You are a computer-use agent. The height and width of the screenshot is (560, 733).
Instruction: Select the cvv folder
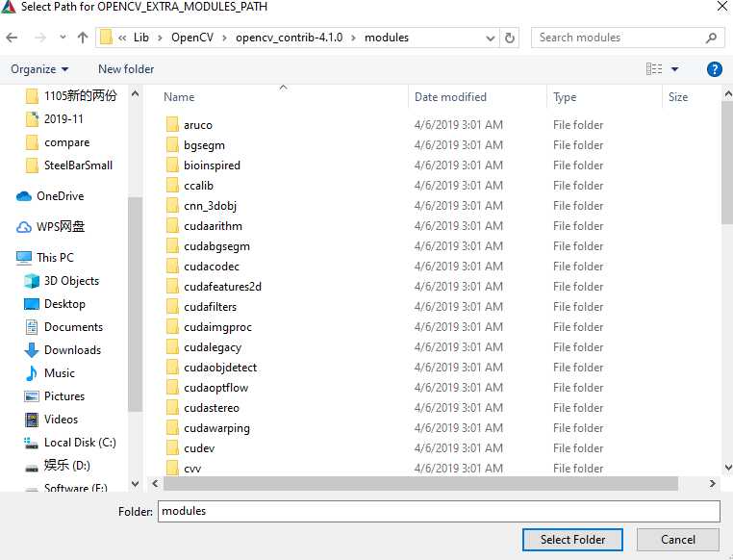(x=192, y=469)
